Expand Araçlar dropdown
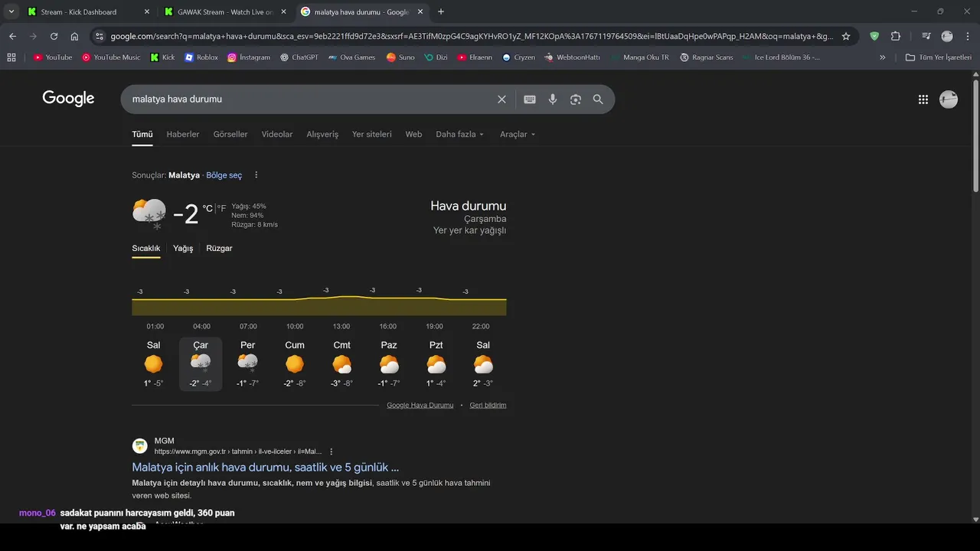 click(518, 134)
